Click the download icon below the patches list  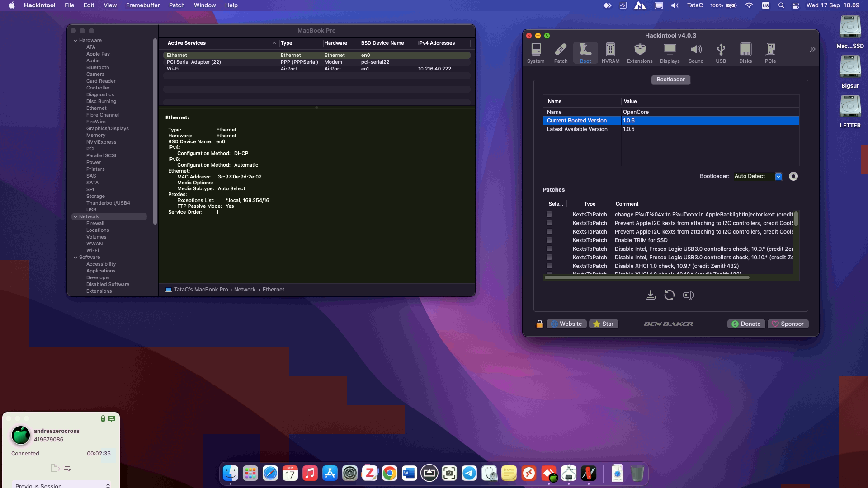click(650, 295)
